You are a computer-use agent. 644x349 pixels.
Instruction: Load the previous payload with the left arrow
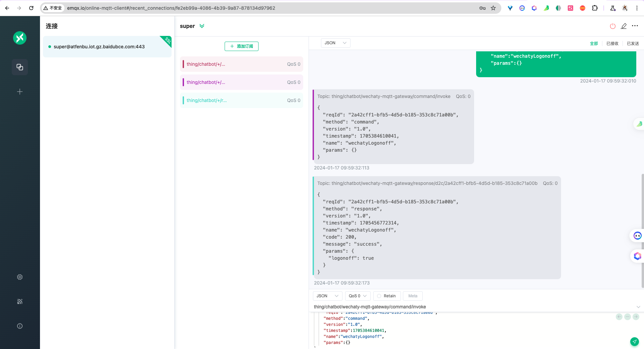click(619, 317)
